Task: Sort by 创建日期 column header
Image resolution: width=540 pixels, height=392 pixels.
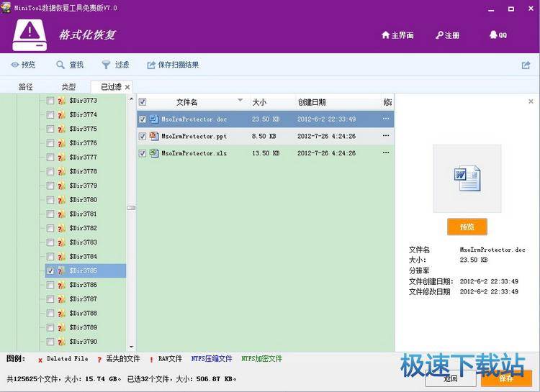Action: [x=312, y=102]
